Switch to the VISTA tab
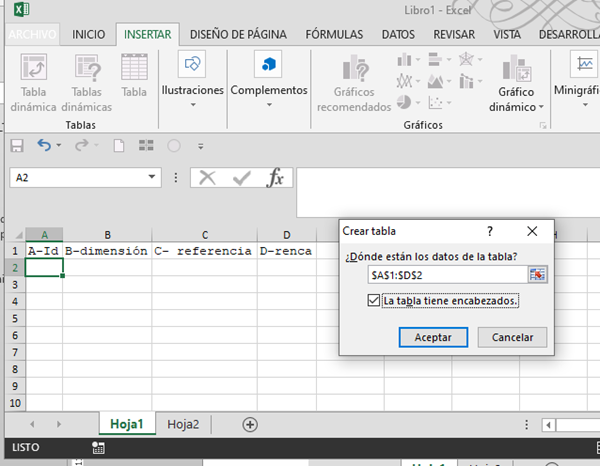600x466 pixels. [x=507, y=34]
